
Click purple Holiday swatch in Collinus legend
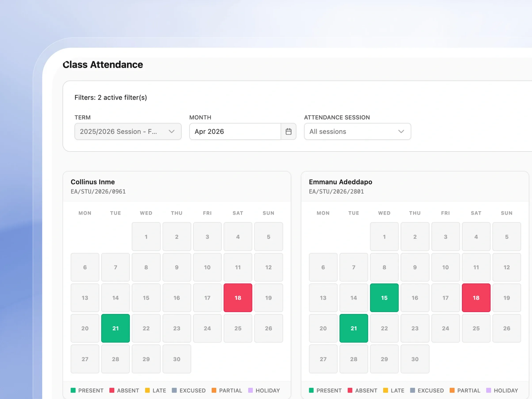[x=250, y=390]
